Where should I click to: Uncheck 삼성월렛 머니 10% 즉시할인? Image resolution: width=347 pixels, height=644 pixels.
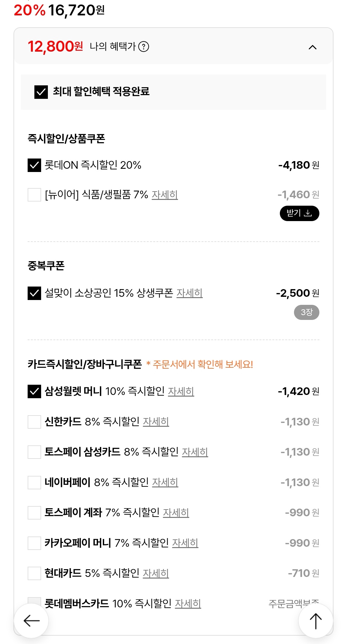coord(34,391)
